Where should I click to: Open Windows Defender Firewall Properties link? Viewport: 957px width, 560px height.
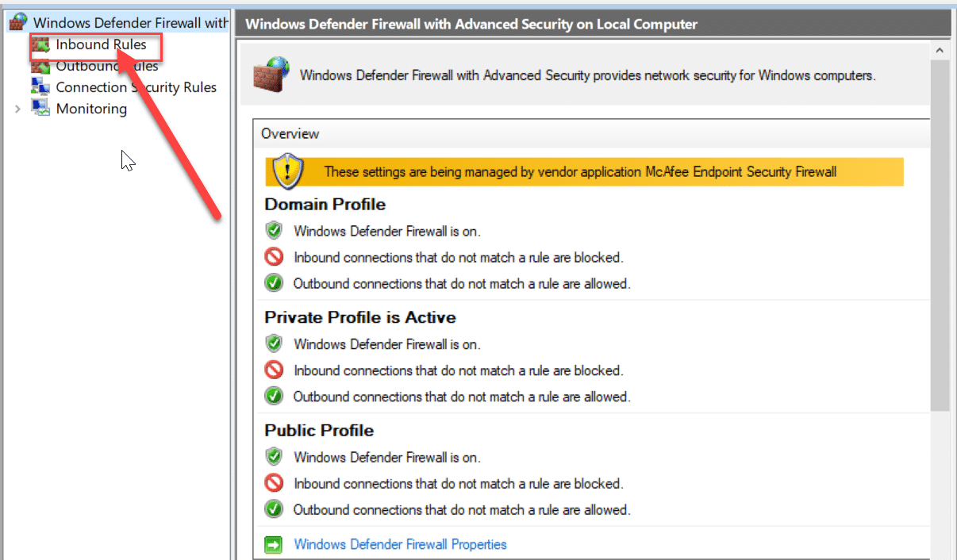coord(400,544)
